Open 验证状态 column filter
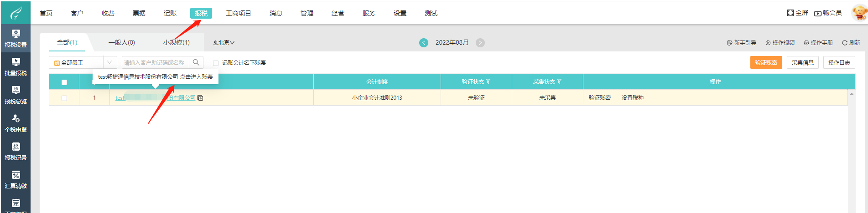868x213 pixels. coord(488,81)
